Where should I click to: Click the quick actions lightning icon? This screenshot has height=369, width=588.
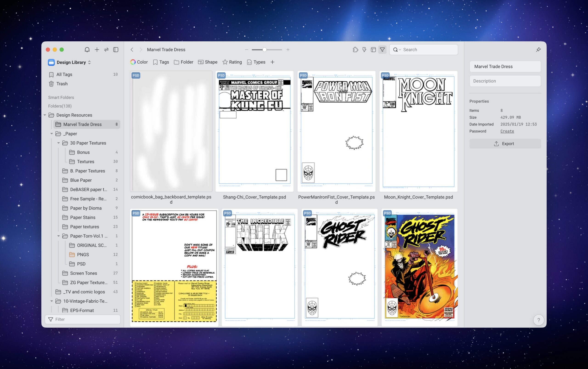pos(364,50)
